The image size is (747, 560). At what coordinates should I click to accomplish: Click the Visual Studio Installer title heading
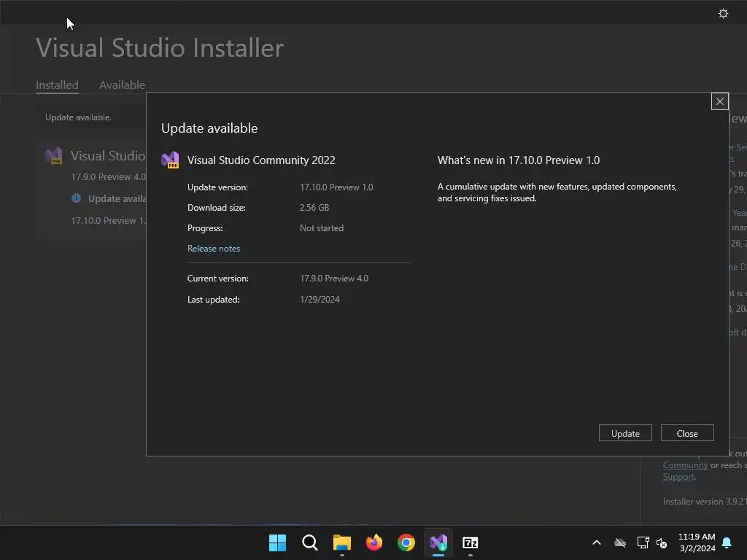pos(160,47)
